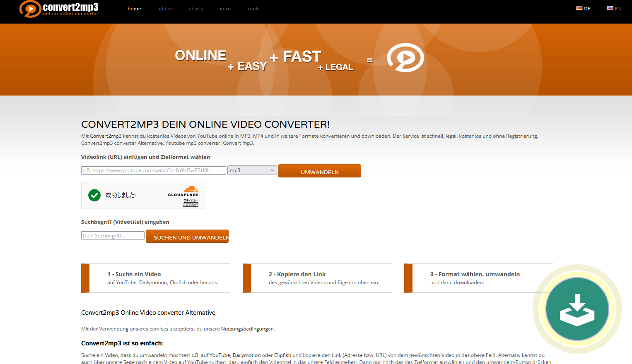Image resolution: width=632 pixels, height=364 pixels.
Task: Open the mp3 format dropdown
Action: click(x=252, y=170)
